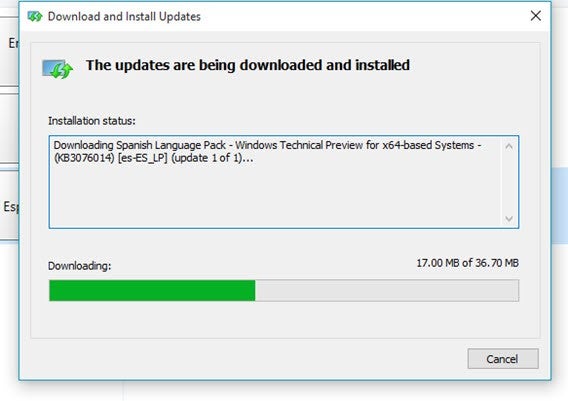The width and height of the screenshot is (568, 401).
Task: Select the 'Er' item in background window
Action: click(x=13, y=43)
